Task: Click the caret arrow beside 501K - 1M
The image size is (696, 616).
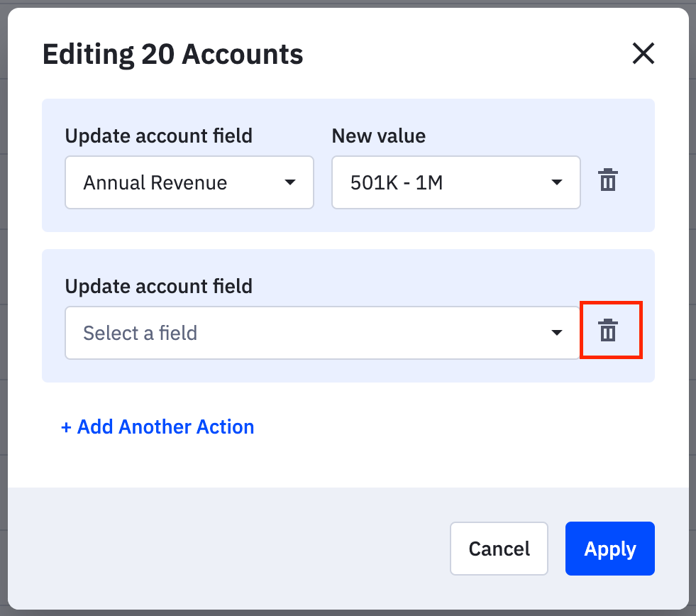Action: click(x=556, y=183)
